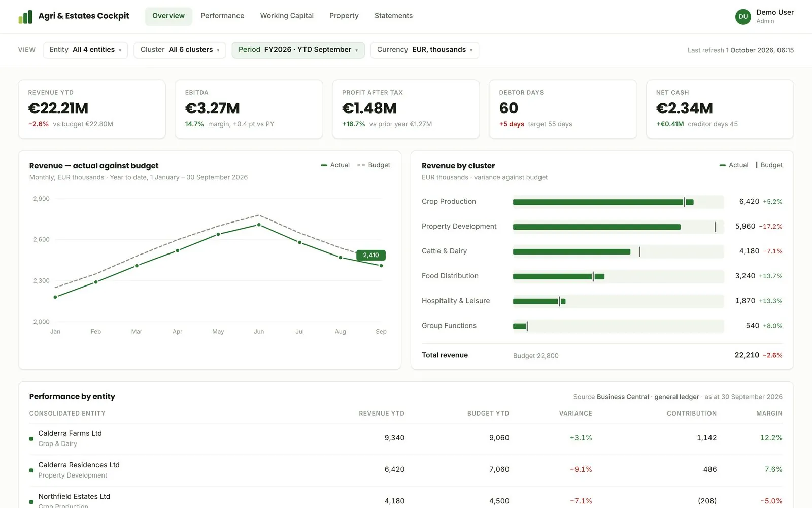Click the Debtor Days 60 card
This screenshot has width=812, height=508.
tap(563, 109)
